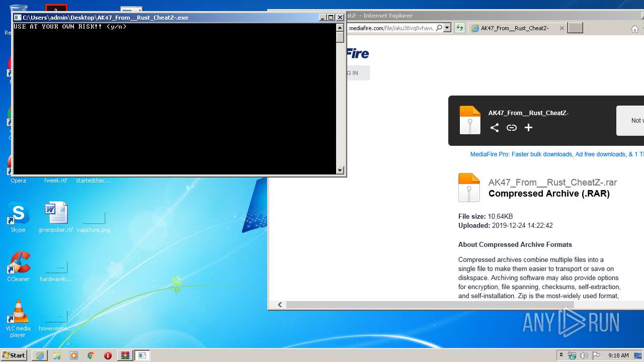
Task: Click the MediaFire Pro faster bulk downloads link
Action: click(557, 154)
